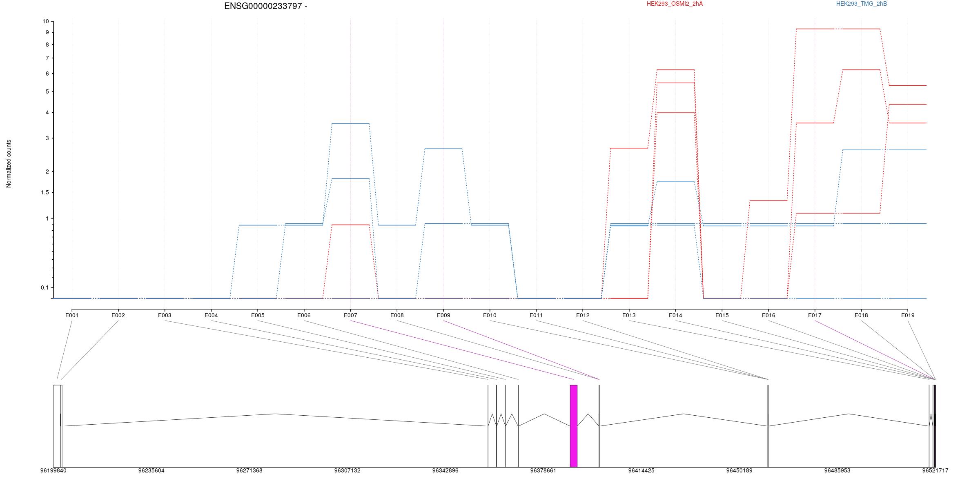
Task: Click the y-axis tick label 8
Action: coord(47,45)
